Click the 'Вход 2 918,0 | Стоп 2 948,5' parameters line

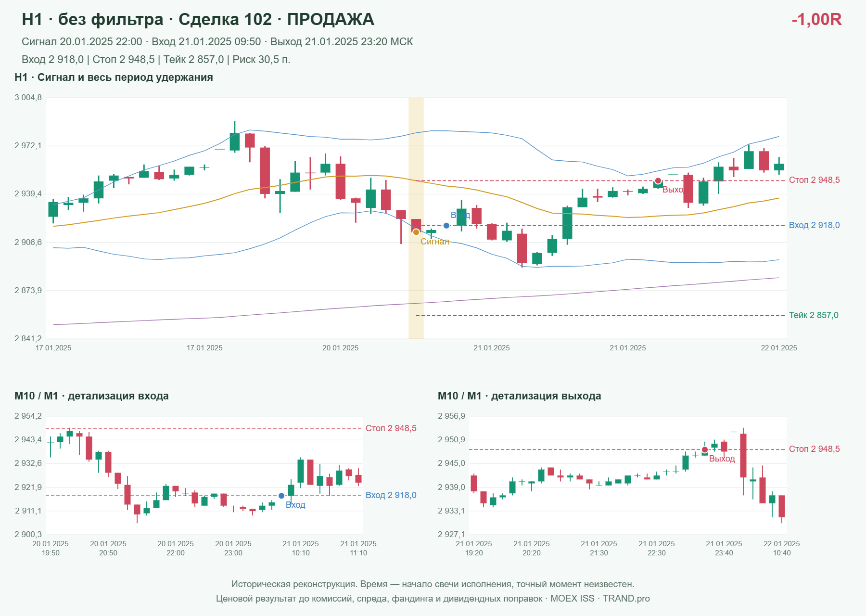click(156, 60)
